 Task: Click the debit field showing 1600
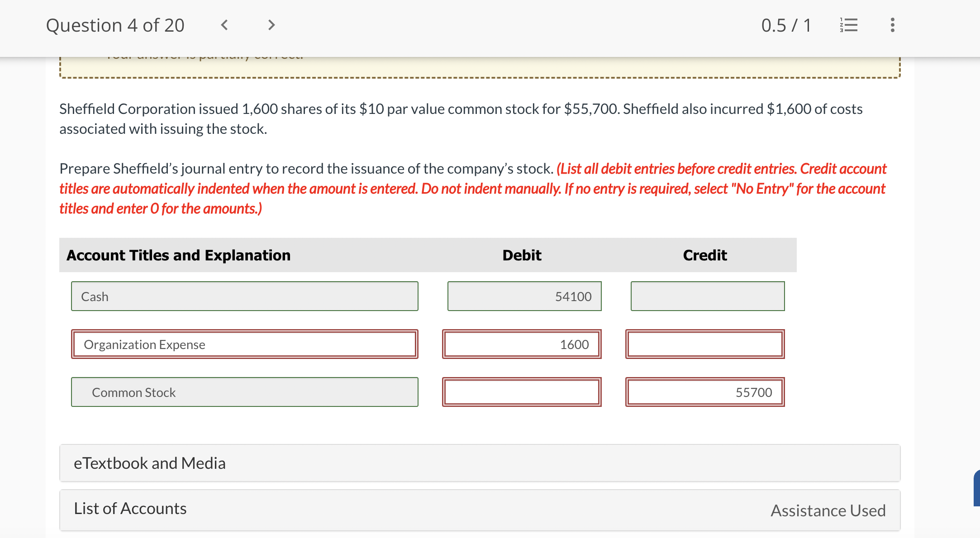tap(522, 344)
